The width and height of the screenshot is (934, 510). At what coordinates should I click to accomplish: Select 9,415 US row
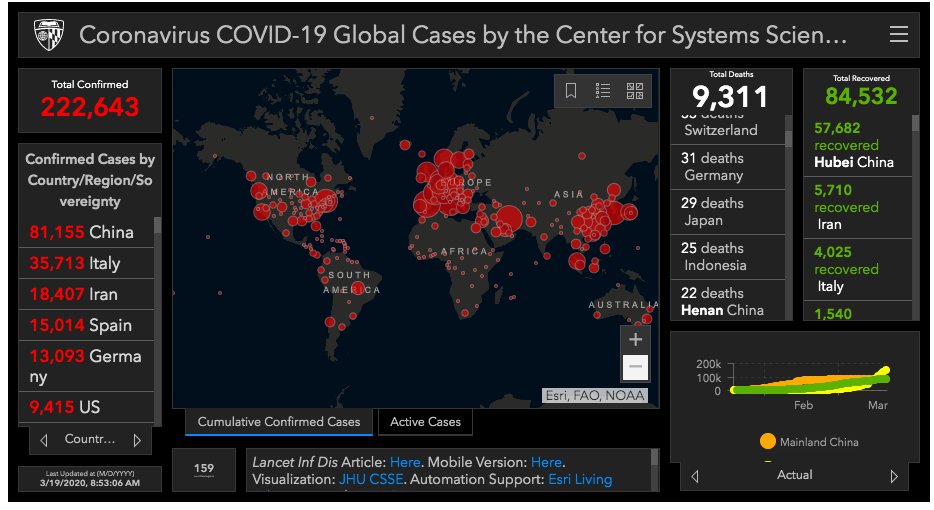86,407
